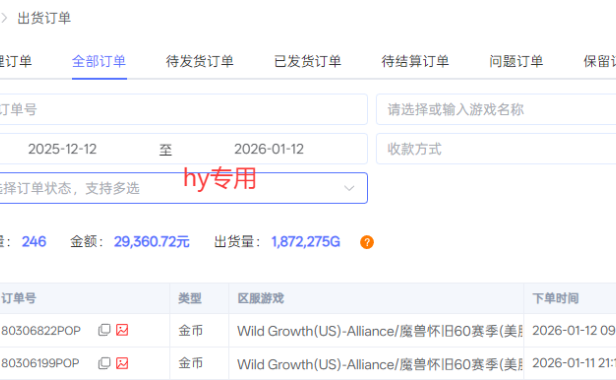Click the 出货量 label
Image resolution: width=616 pixels, height=380 pixels.
(x=237, y=241)
